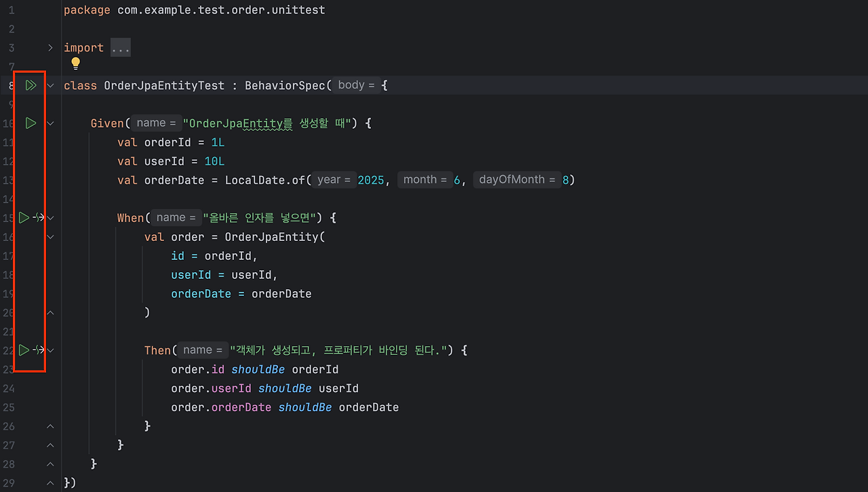The width and height of the screenshot is (868, 492).
Task: Click the 'name =' hint on the When line
Action: point(176,218)
